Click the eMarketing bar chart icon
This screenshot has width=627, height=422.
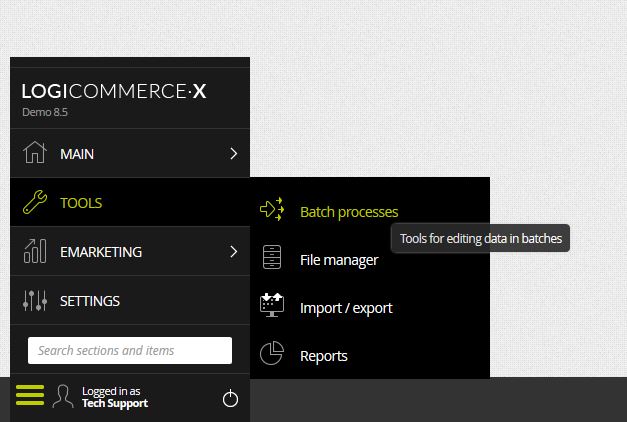click(x=35, y=251)
